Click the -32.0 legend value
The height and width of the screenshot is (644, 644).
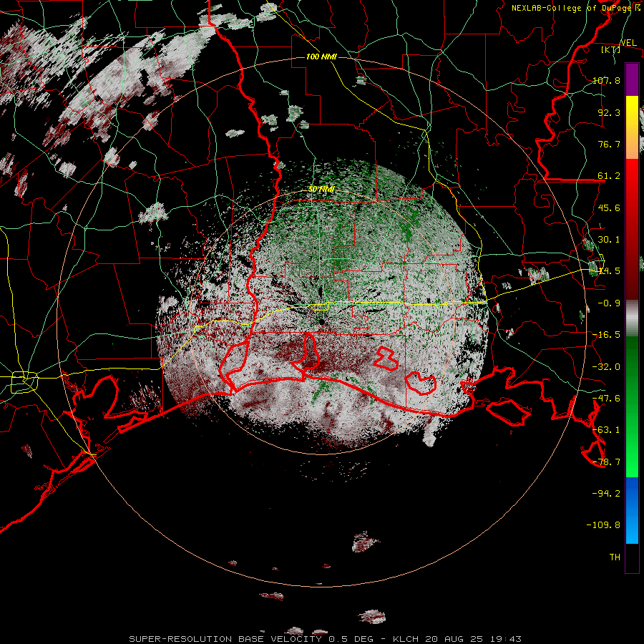click(606, 367)
